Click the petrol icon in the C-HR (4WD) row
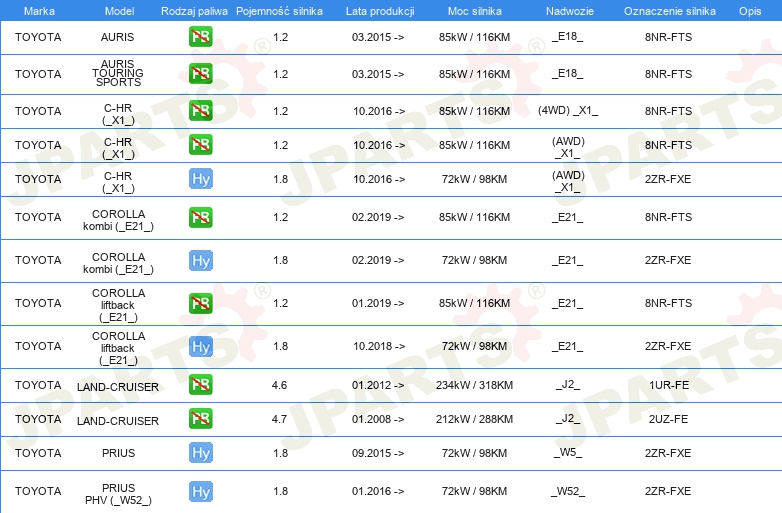Screen dimensions: 782x513 200,110
